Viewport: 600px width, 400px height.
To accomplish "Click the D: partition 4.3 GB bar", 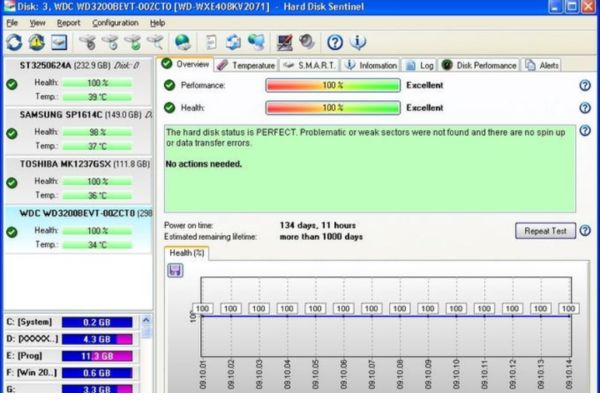I will [x=97, y=339].
